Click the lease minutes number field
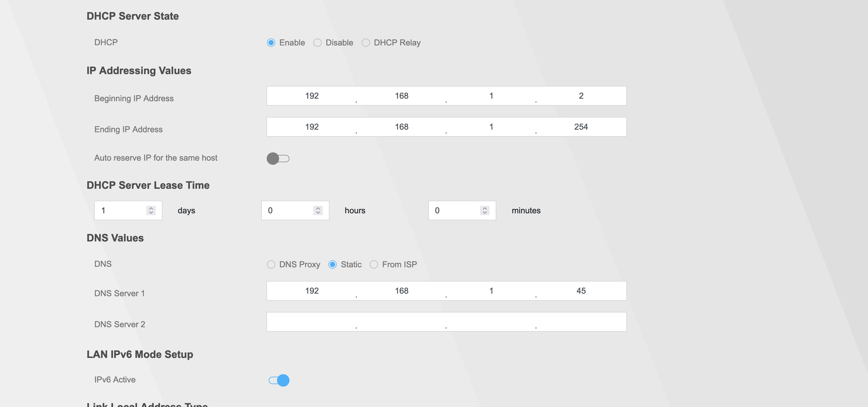 click(x=455, y=210)
